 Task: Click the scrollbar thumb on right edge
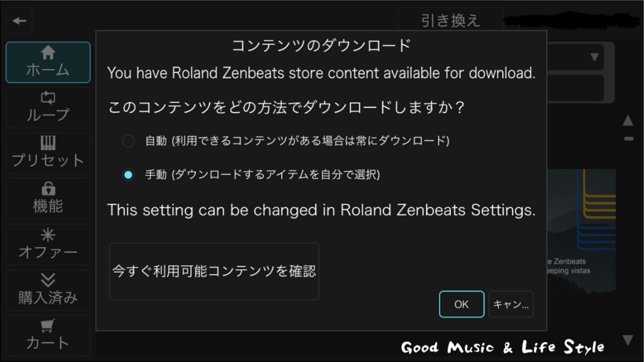628,139
